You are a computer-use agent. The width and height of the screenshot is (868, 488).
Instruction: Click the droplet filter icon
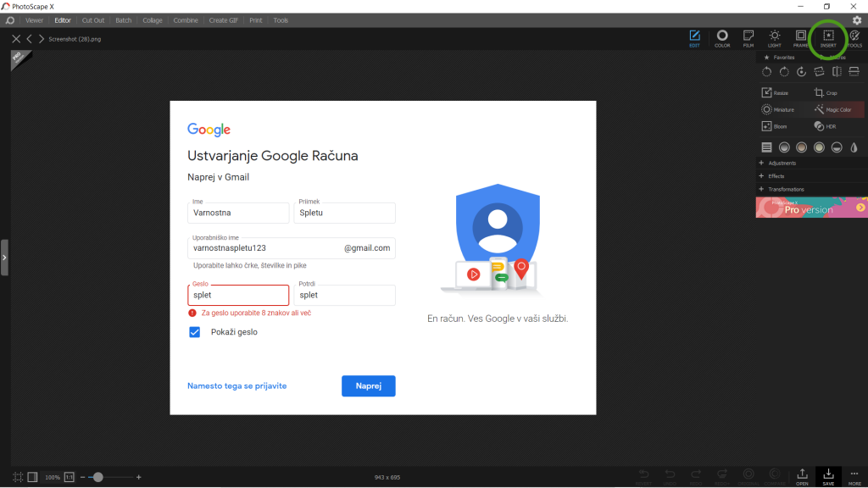tap(854, 147)
